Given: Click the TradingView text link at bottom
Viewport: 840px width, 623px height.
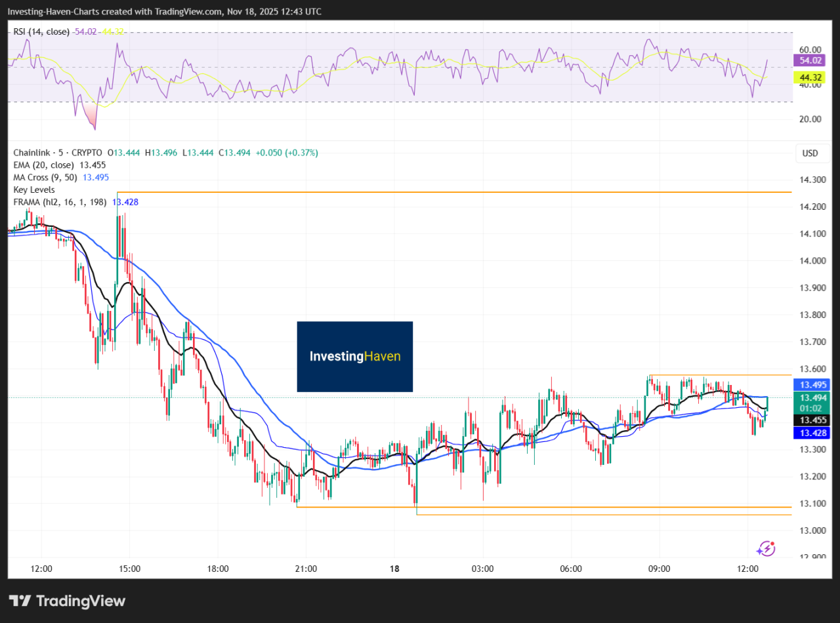Looking at the screenshot, I should [x=80, y=601].
